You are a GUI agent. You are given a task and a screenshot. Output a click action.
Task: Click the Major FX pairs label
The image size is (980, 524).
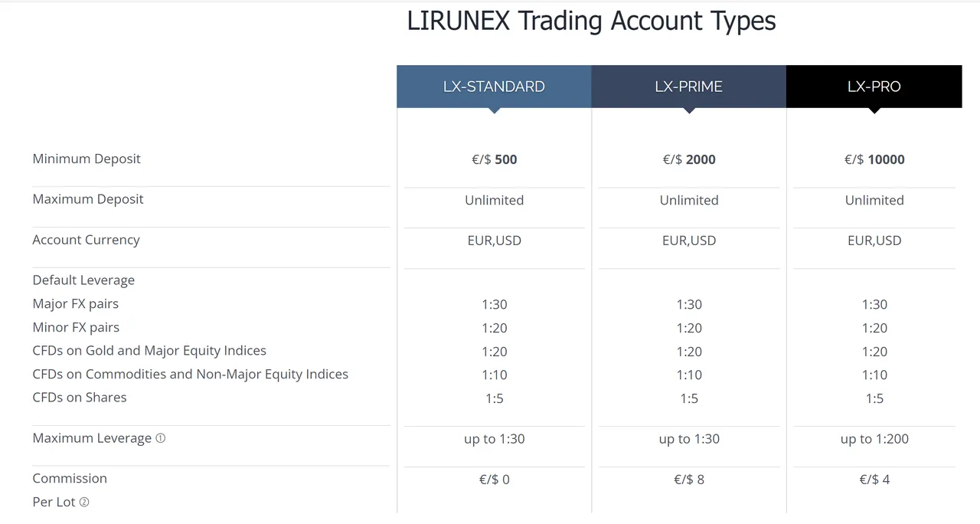click(76, 303)
